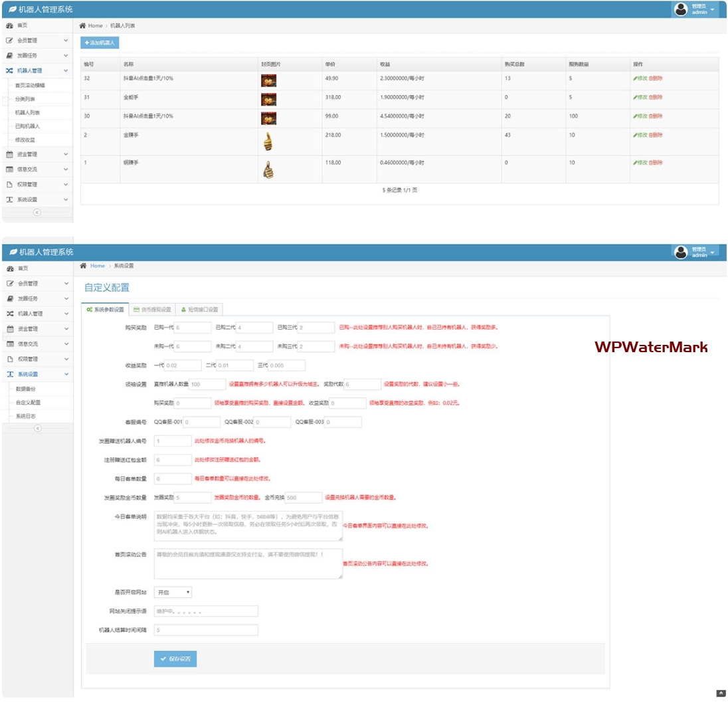Click the 添加机器人 button
The image size is (728, 705).
pos(100,43)
